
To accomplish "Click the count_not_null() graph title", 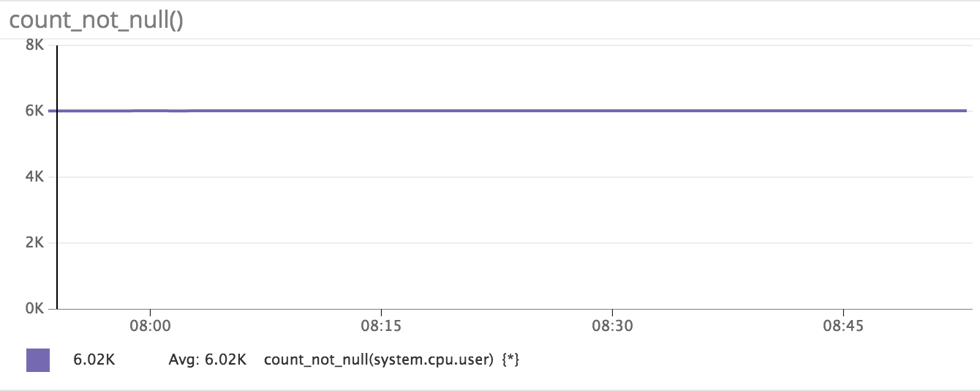I will pos(96,21).
